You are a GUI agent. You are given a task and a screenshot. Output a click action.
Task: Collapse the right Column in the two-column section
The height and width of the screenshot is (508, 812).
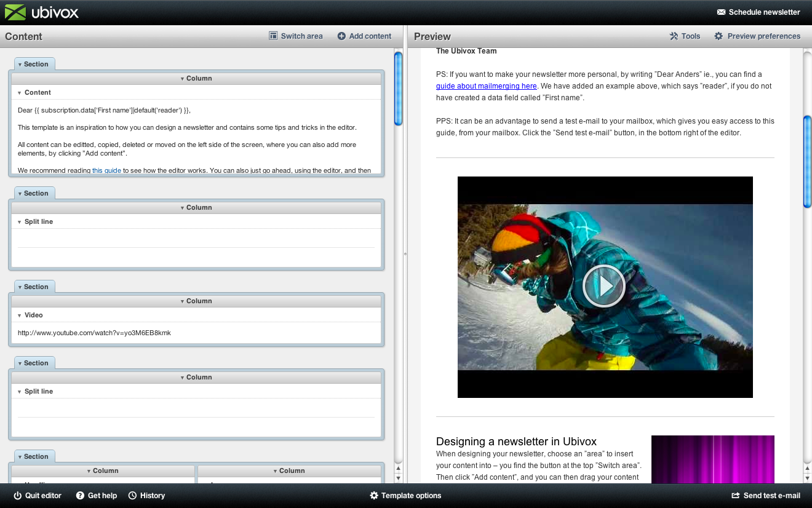tap(290, 471)
